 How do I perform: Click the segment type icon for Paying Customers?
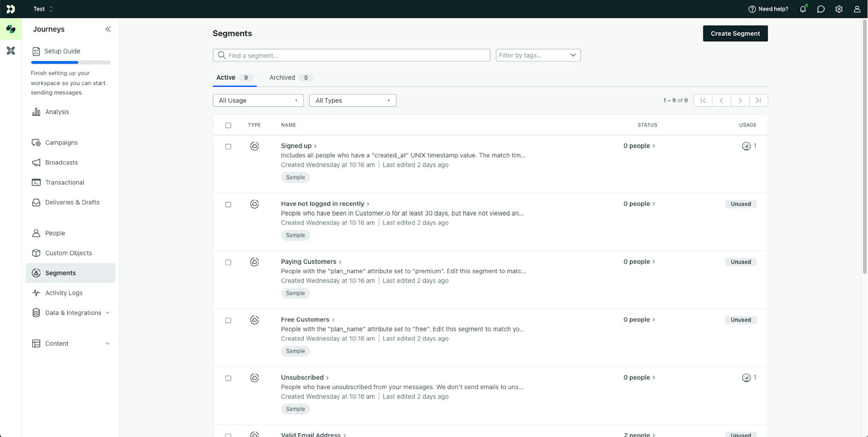point(254,262)
